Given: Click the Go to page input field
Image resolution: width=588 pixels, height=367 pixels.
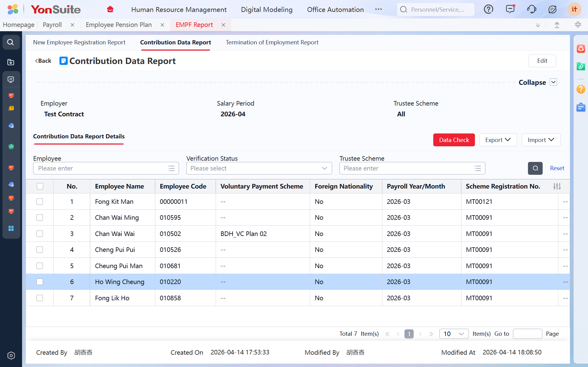Looking at the screenshot, I should pos(527,334).
